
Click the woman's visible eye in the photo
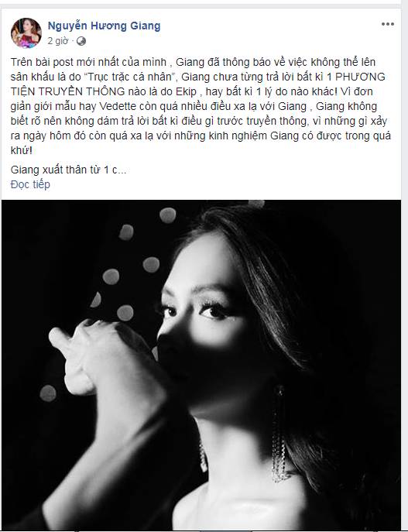[x=214, y=310]
